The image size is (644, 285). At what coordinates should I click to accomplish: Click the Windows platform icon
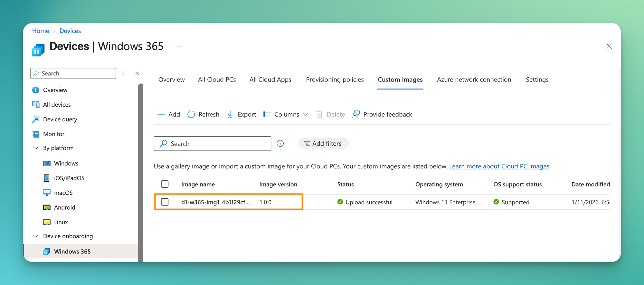pos(47,163)
